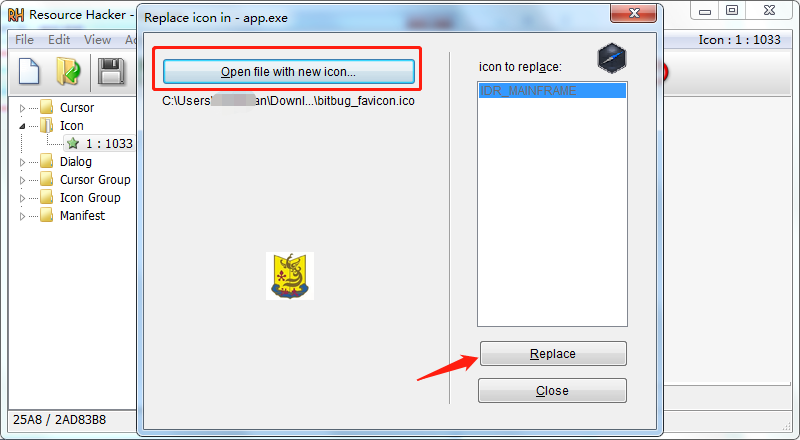Click the current app icon preview
This screenshot has width=800, height=440.
611,58
